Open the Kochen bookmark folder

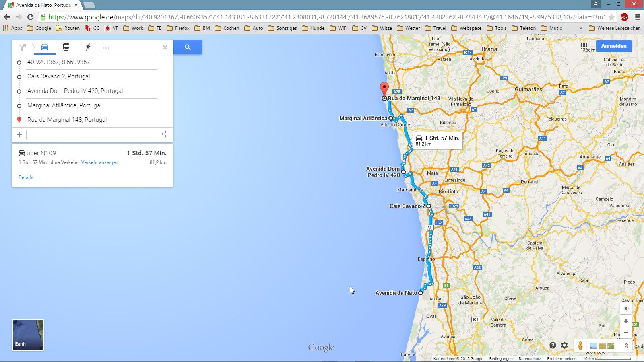(227, 28)
